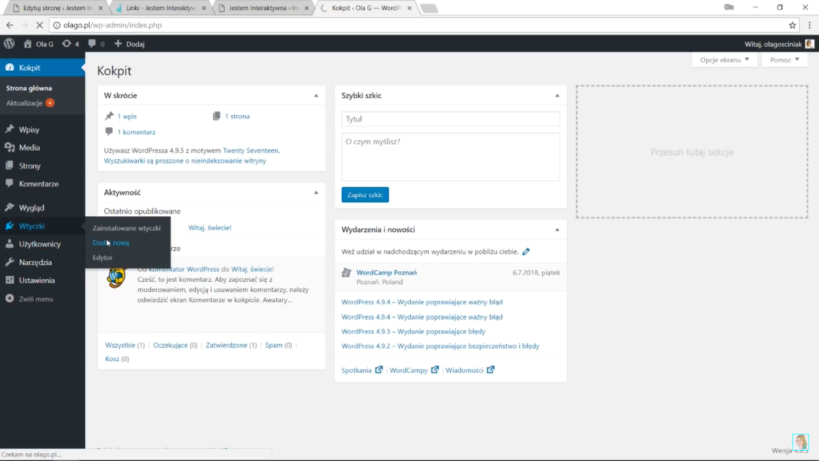
Task: Click external link icon beside Spotkania
Action: click(x=379, y=370)
